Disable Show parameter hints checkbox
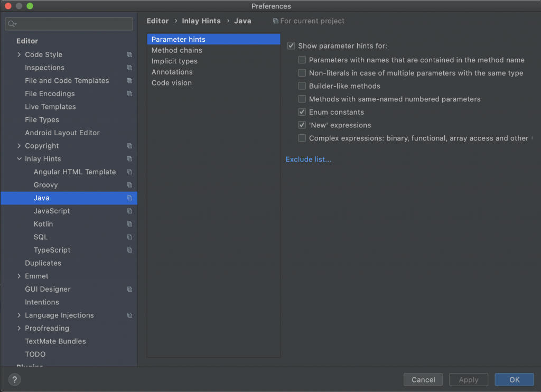This screenshot has width=541, height=392. click(x=291, y=46)
